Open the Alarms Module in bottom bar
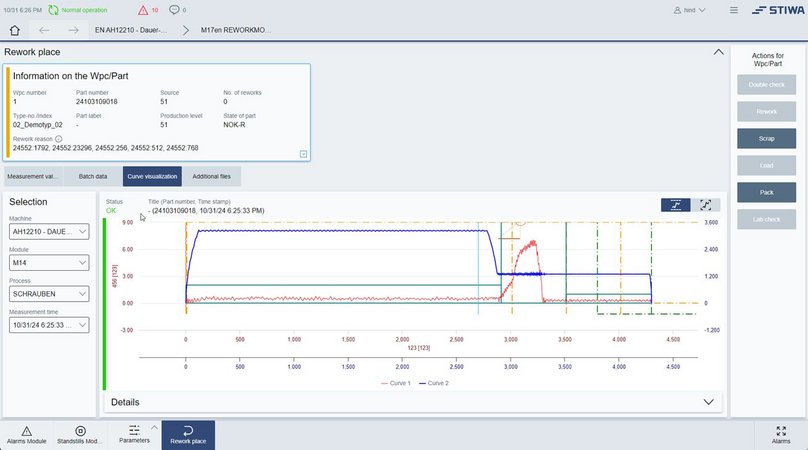This screenshot has width=808, height=450. (27, 435)
